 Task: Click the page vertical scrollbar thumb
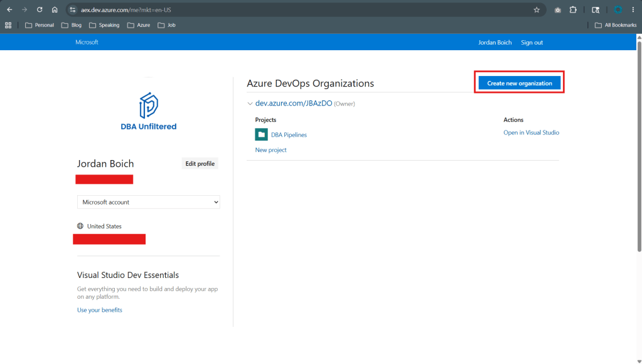tap(639, 146)
